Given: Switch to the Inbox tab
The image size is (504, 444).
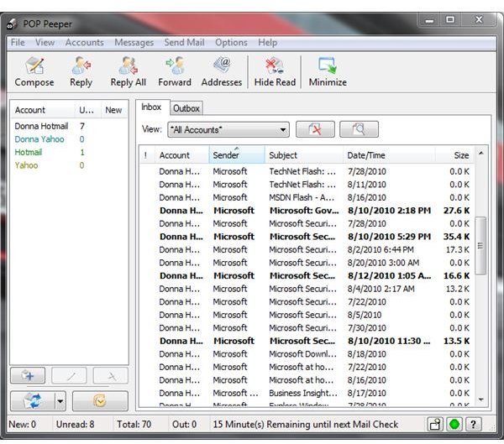Looking at the screenshot, I should pos(151,107).
